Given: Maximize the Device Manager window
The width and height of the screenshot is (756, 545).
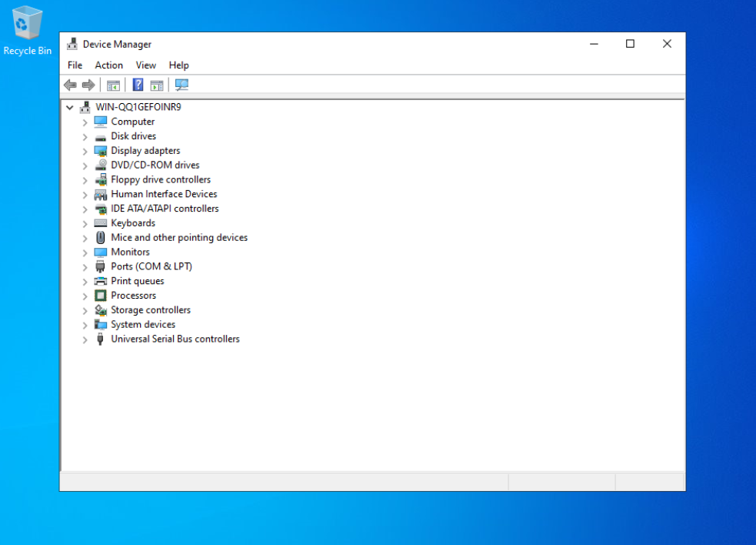Looking at the screenshot, I should tap(630, 44).
